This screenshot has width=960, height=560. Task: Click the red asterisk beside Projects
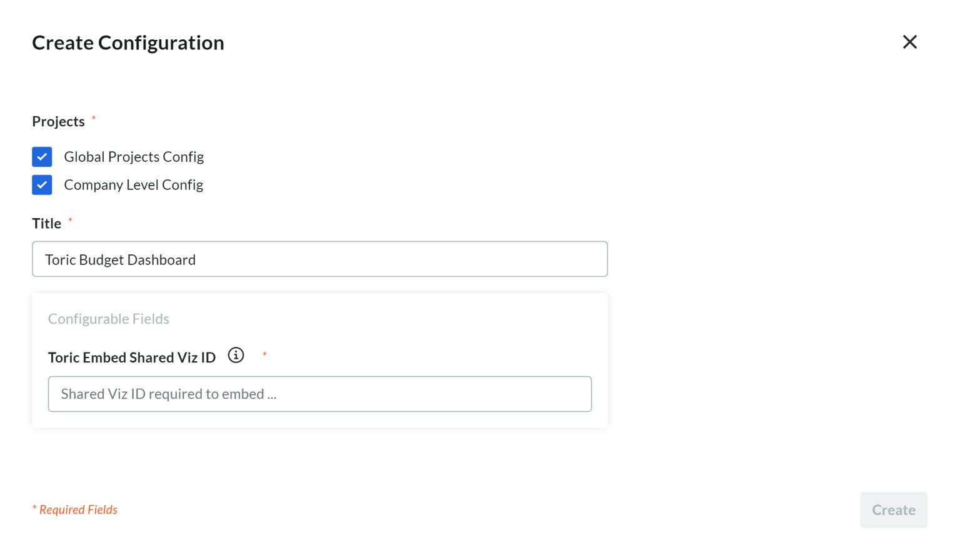click(94, 118)
